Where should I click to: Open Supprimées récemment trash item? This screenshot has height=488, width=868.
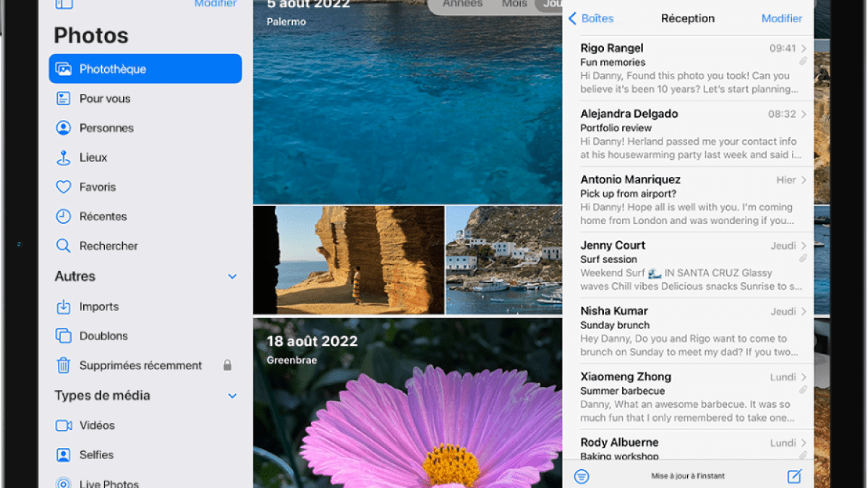[x=140, y=366]
